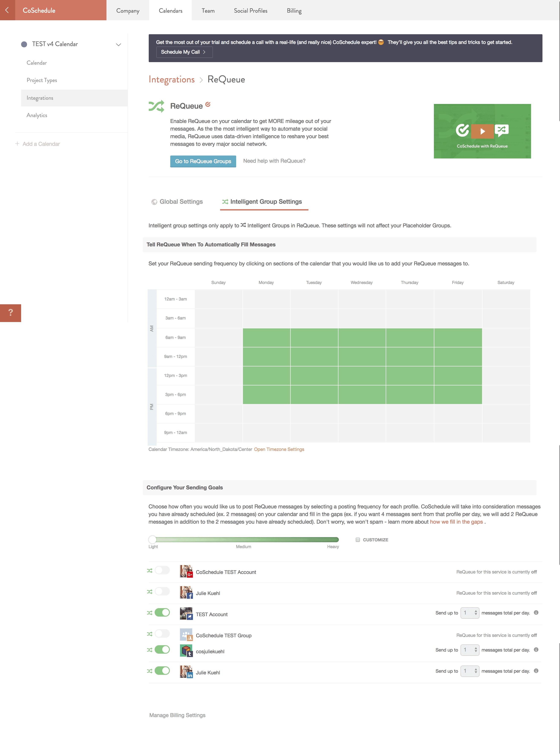Open the Company tab
This screenshot has width=560, height=755.
click(x=128, y=11)
